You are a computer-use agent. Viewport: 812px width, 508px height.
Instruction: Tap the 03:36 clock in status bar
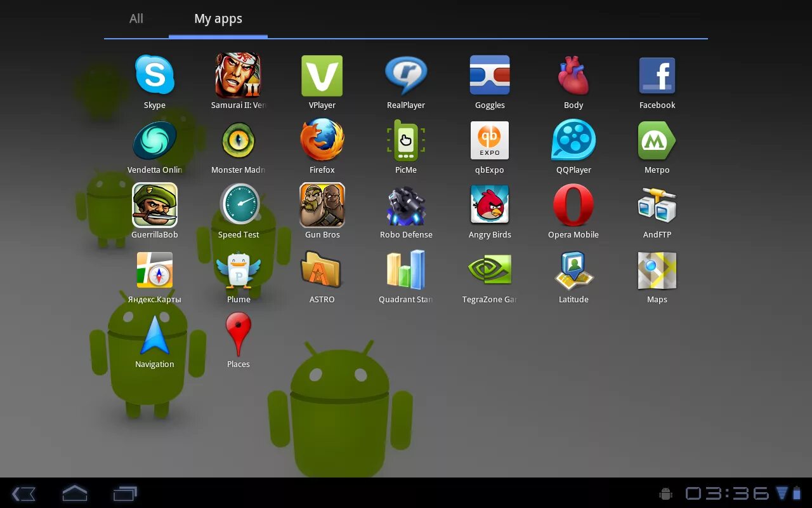[x=727, y=493]
